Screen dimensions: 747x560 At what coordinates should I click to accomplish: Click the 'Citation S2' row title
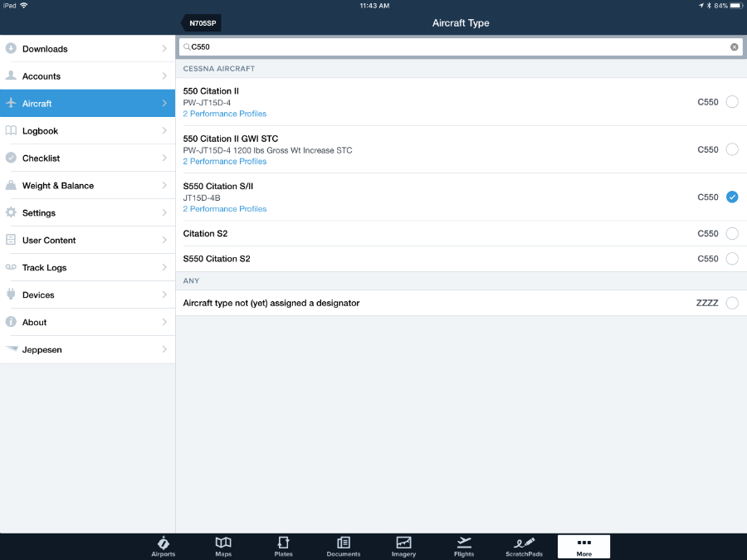[x=205, y=233]
